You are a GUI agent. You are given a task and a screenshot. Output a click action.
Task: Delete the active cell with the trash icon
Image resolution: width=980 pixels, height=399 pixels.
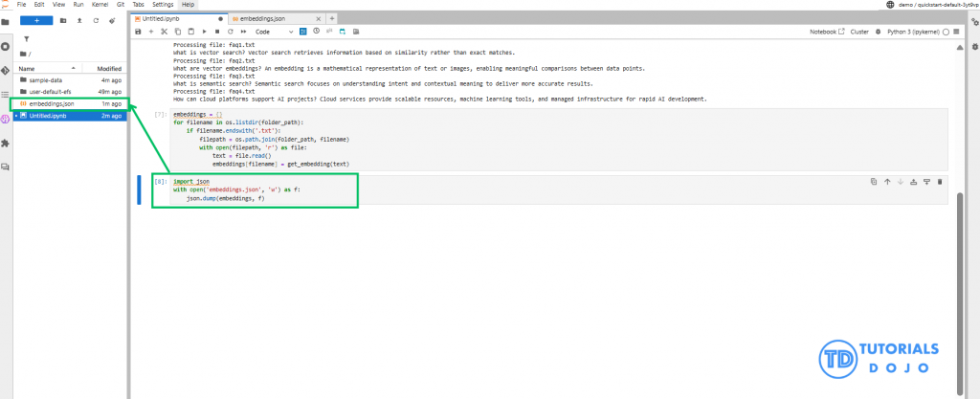[x=940, y=181]
